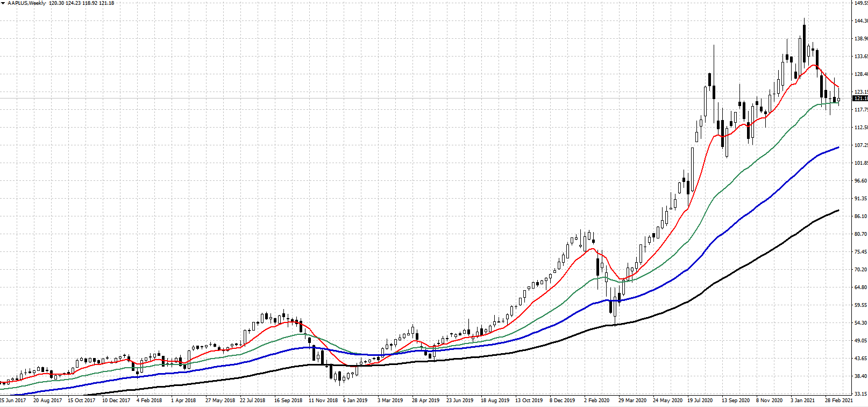Click the 80.70 price scale label

860,234
